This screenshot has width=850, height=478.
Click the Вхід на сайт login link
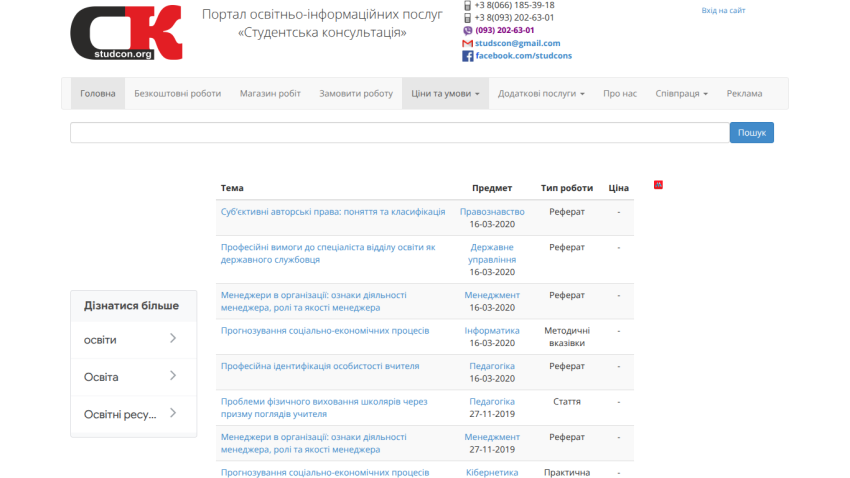click(723, 10)
